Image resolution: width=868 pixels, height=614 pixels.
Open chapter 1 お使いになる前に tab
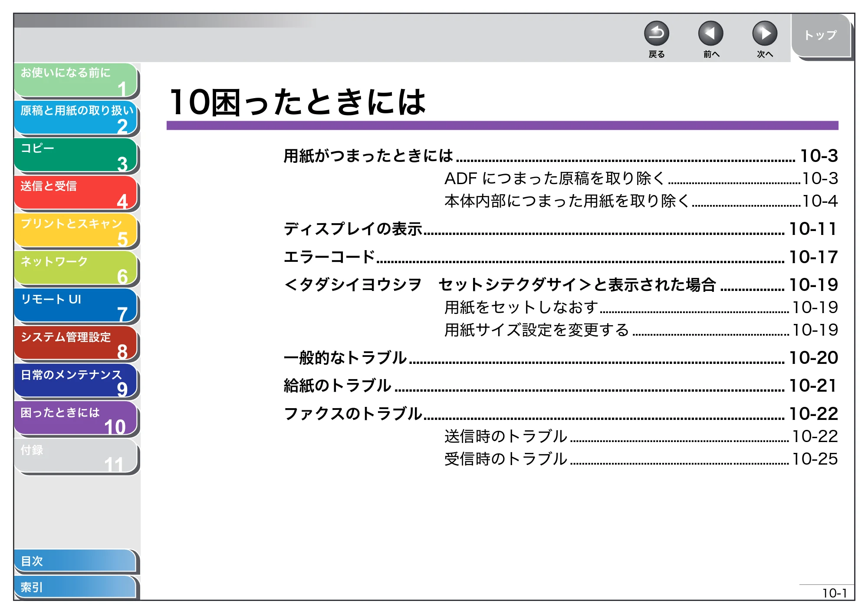coord(76,80)
